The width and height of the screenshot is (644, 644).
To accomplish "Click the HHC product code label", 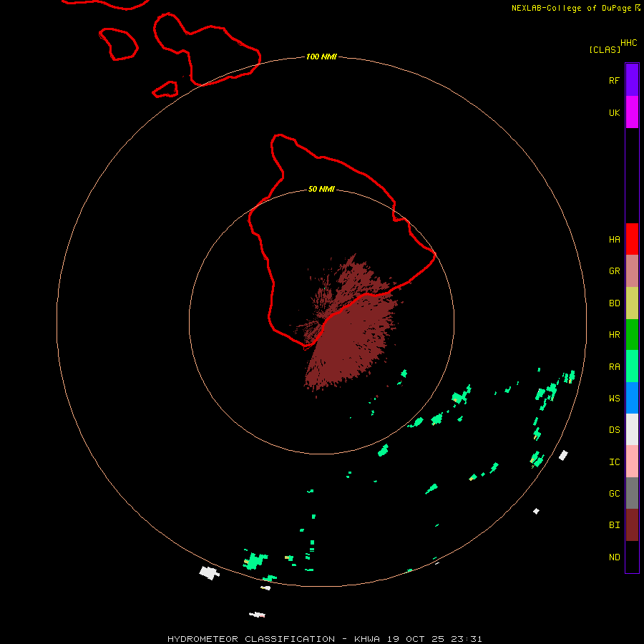I will tap(629, 43).
